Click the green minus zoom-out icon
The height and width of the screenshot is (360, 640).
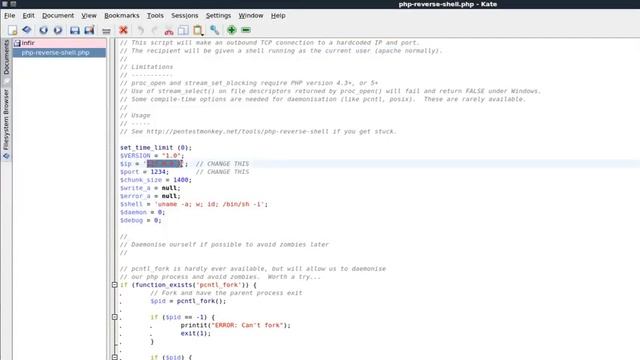(246, 30)
